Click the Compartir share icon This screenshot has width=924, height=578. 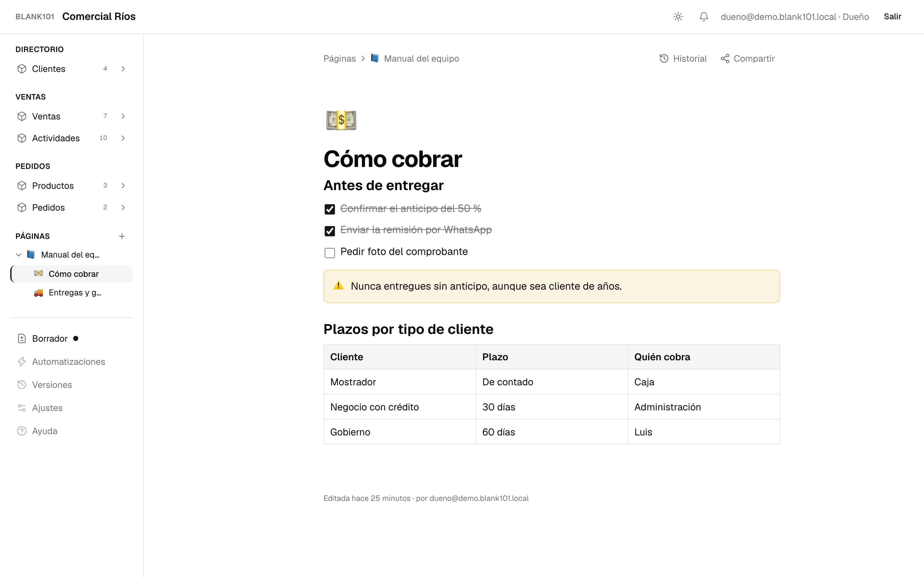(725, 58)
